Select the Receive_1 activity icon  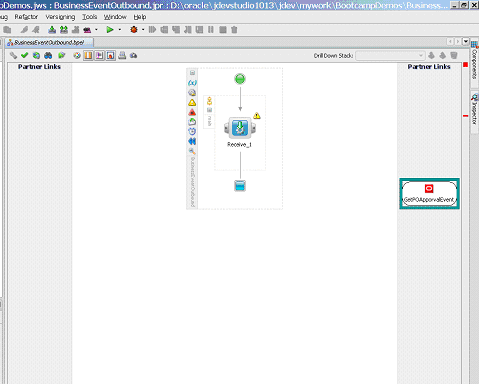240,128
